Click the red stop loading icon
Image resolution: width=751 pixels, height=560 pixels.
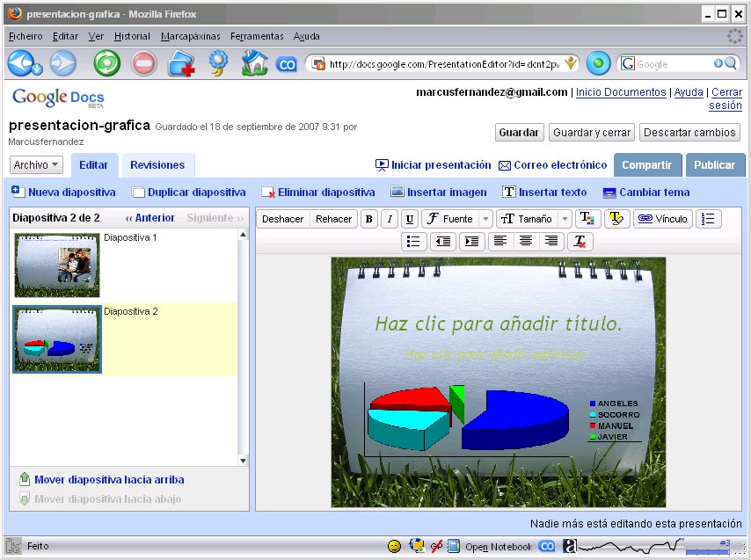coord(144,63)
